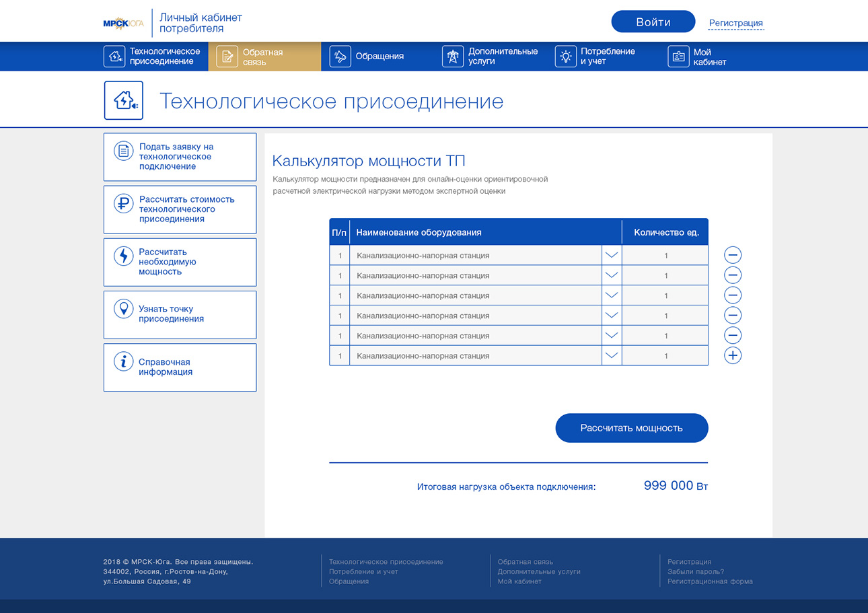Click the map pin icon in the sidebar
Image resolution: width=868 pixels, height=613 pixels.
click(123, 309)
